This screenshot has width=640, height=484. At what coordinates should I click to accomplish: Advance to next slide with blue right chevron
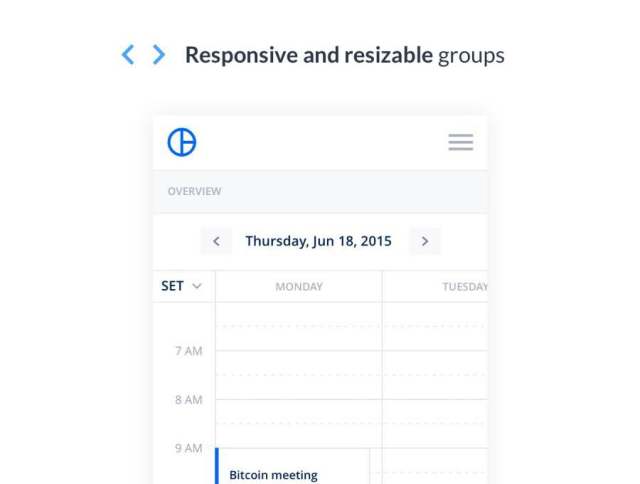pos(159,54)
